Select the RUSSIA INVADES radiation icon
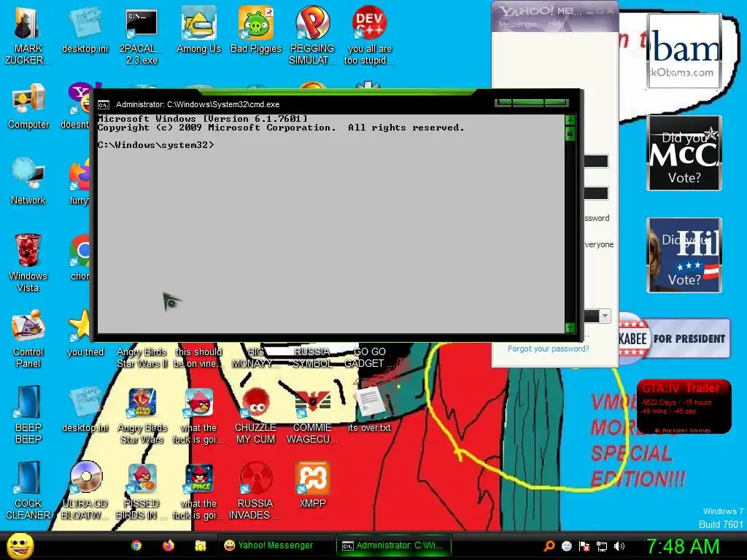This screenshot has width=747, height=560. [x=255, y=490]
